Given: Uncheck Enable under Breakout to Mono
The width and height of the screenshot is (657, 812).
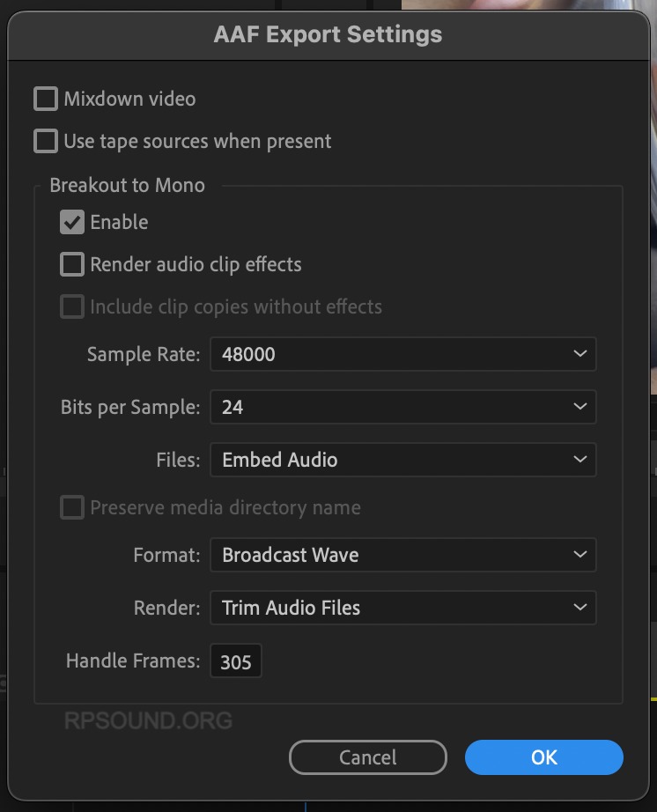Looking at the screenshot, I should coord(72,222).
